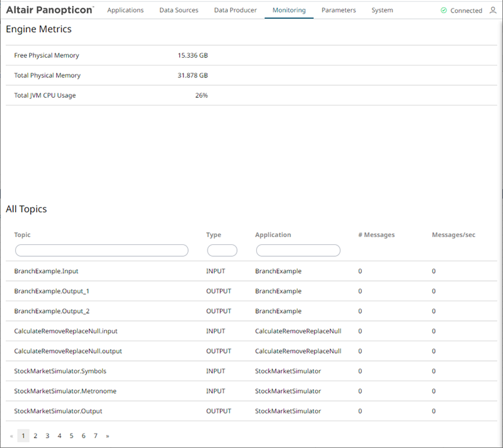Sort by the Messages/sec column header

click(453, 234)
